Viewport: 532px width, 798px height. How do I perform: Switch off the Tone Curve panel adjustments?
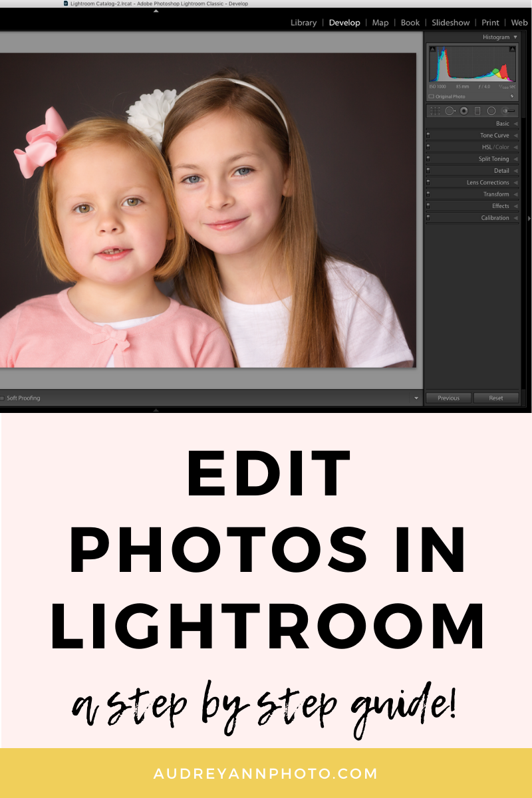(428, 136)
